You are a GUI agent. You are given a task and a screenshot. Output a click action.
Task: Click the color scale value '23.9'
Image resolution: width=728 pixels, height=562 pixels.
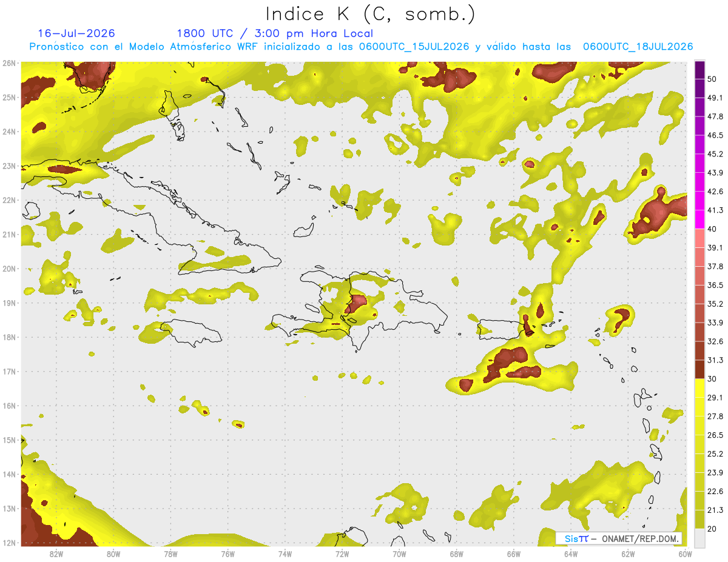click(x=715, y=472)
